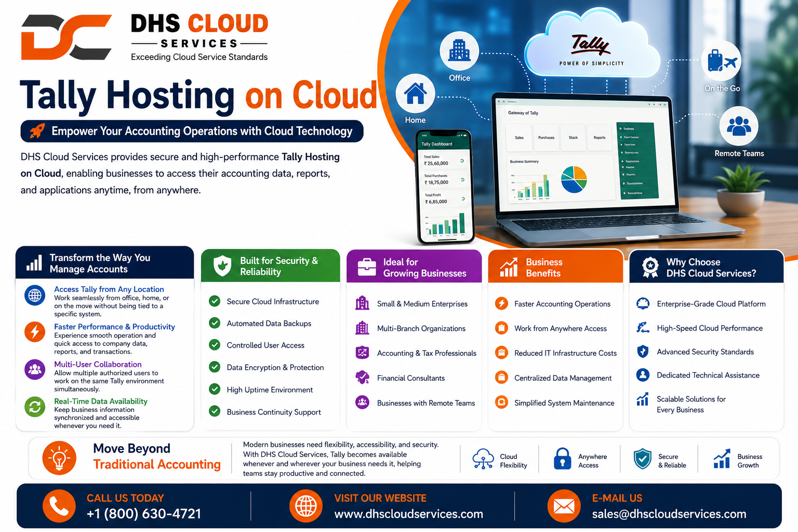Click the person icon beside Dedicated Technical Assistance
The image size is (798, 532).
[643, 375]
